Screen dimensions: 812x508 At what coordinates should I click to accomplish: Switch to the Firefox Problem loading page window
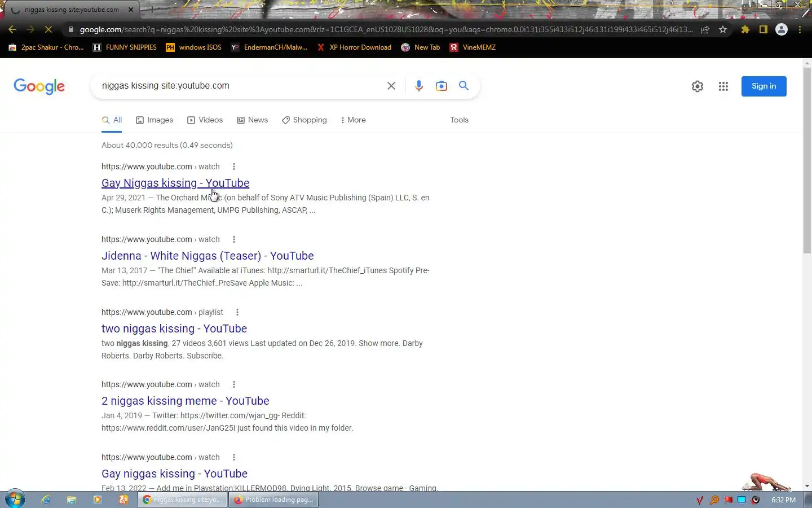pos(273,500)
